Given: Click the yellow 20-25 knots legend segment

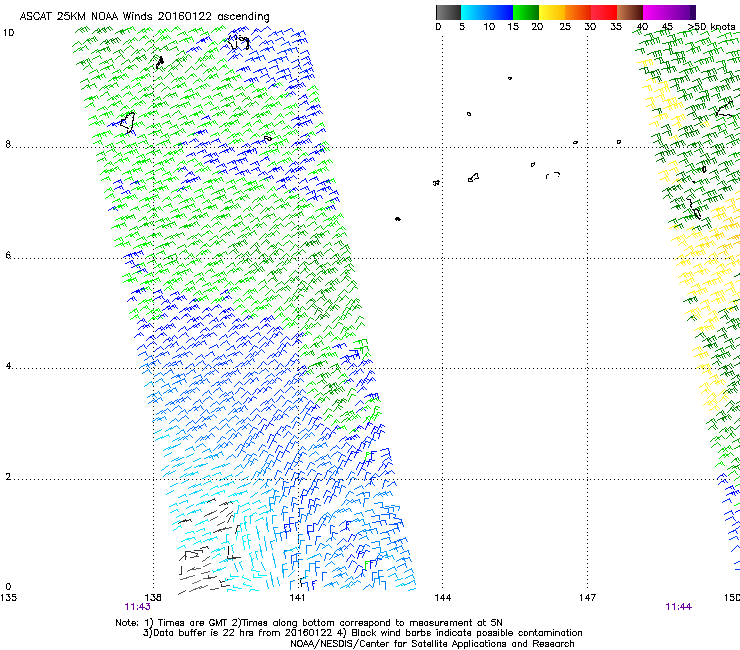Looking at the screenshot, I should (552, 12).
